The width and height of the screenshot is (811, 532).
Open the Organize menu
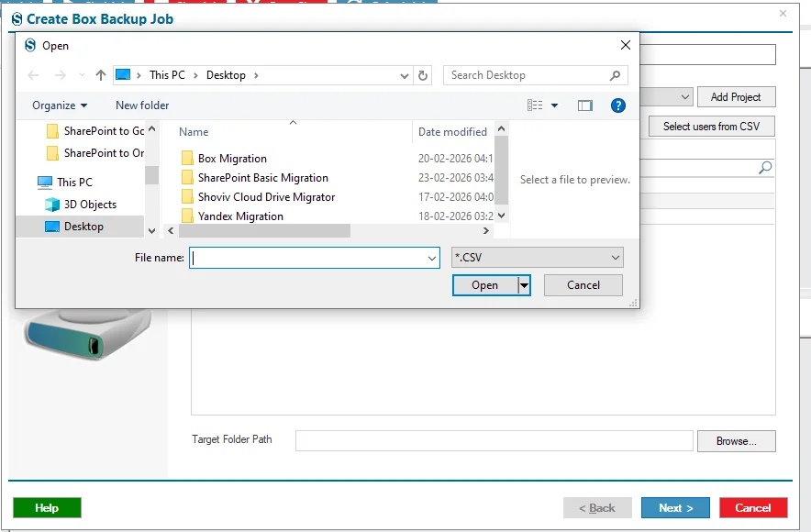(x=60, y=105)
